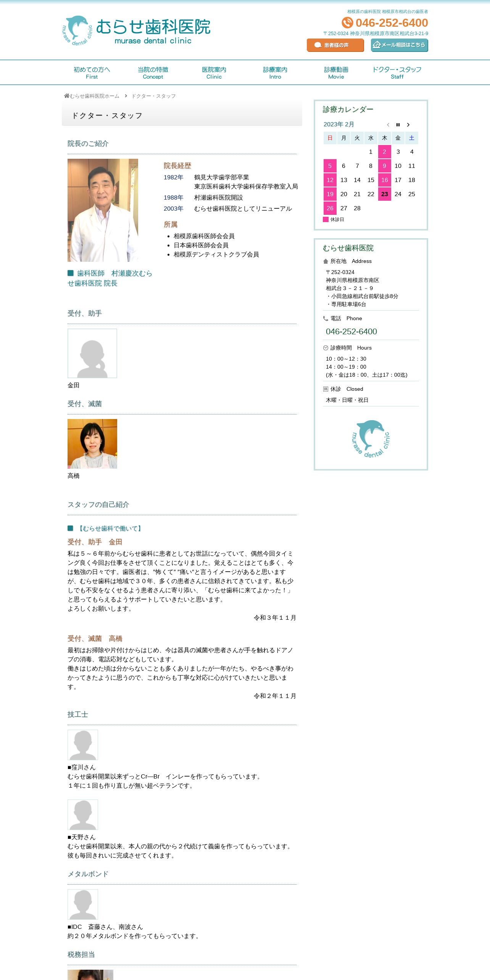Click the 相模原歯科医師会会員 list item
The width and height of the screenshot is (490, 980).
204,236
